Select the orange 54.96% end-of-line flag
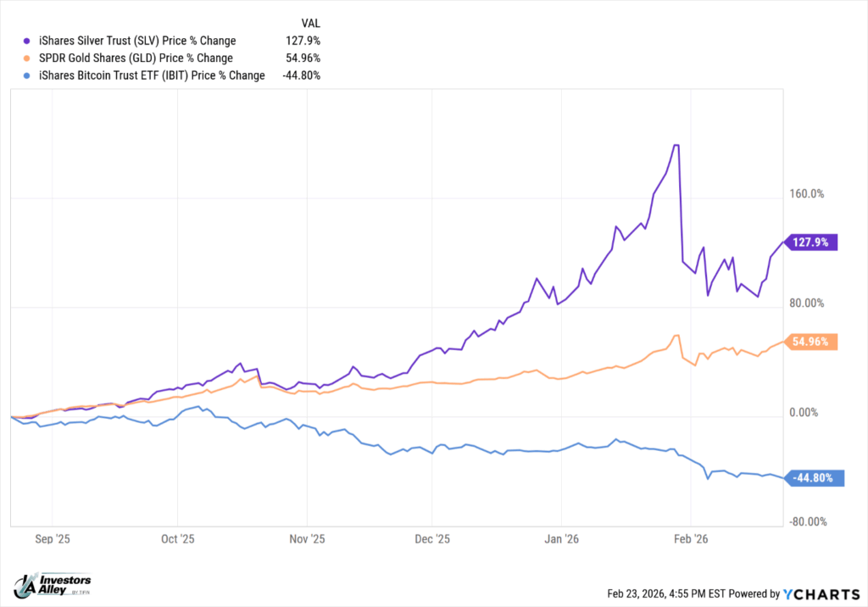Screen dimensions: 868x607 click(812, 342)
